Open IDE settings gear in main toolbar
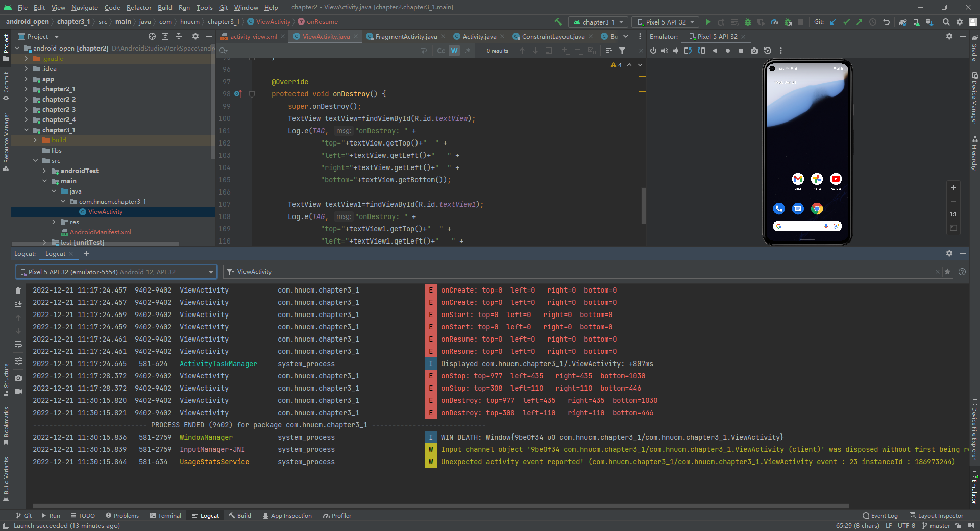The width and height of the screenshot is (980, 531). [x=960, y=22]
